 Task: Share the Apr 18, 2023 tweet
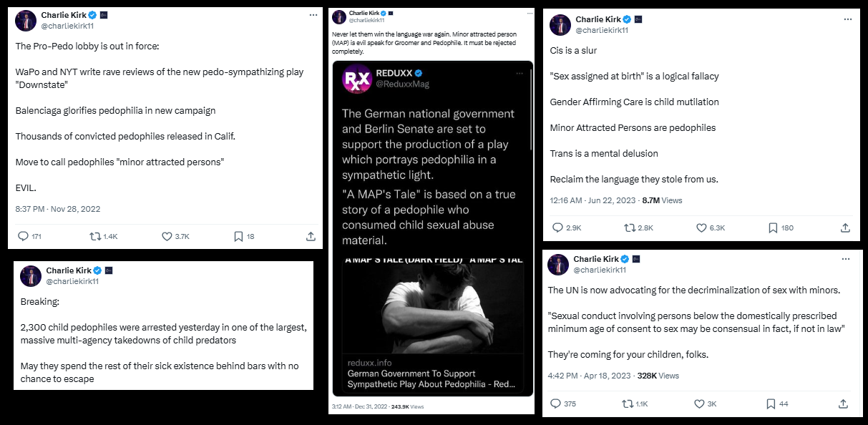(x=844, y=404)
